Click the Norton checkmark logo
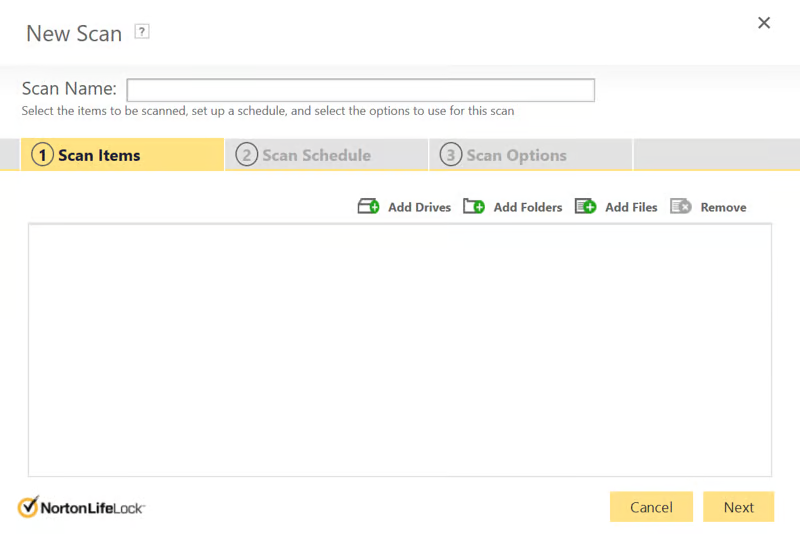This screenshot has height=534, width=800. (28, 506)
